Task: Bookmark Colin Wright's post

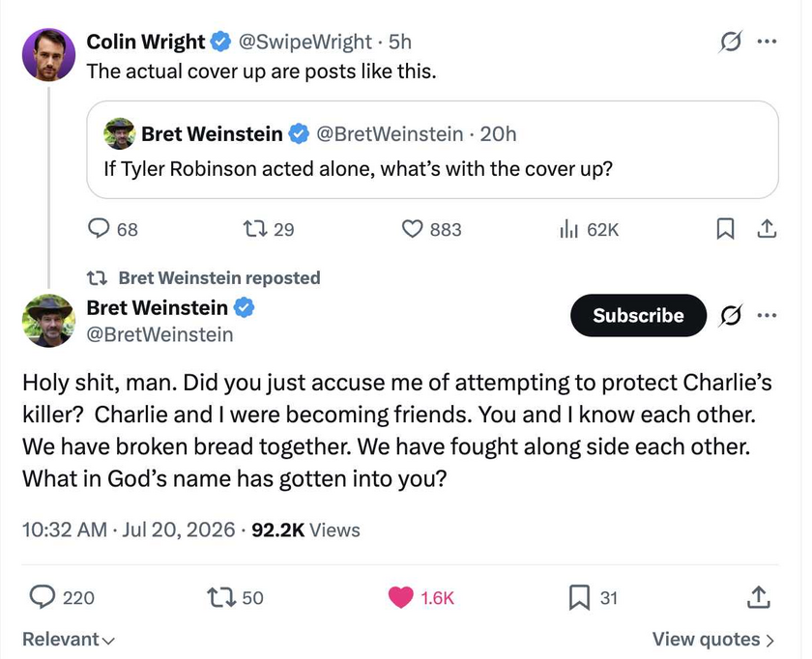Action: (x=725, y=228)
